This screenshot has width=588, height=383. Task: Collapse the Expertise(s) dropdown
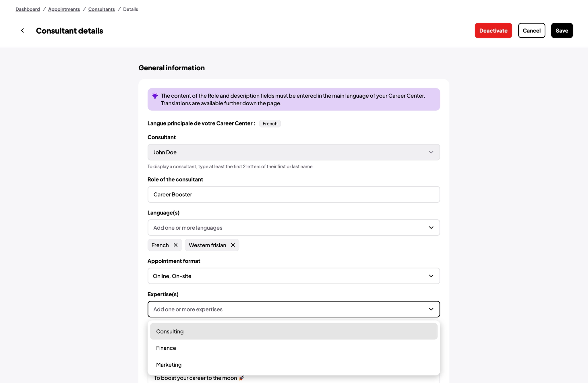(x=294, y=309)
